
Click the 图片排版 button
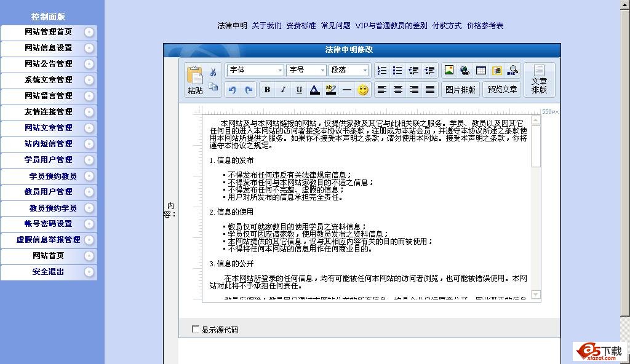(x=460, y=90)
